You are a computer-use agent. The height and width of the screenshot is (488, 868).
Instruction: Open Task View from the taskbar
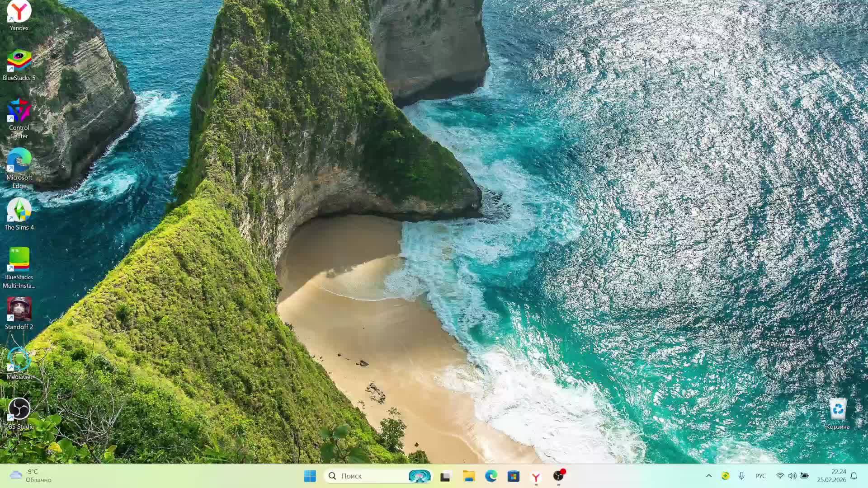(x=446, y=476)
